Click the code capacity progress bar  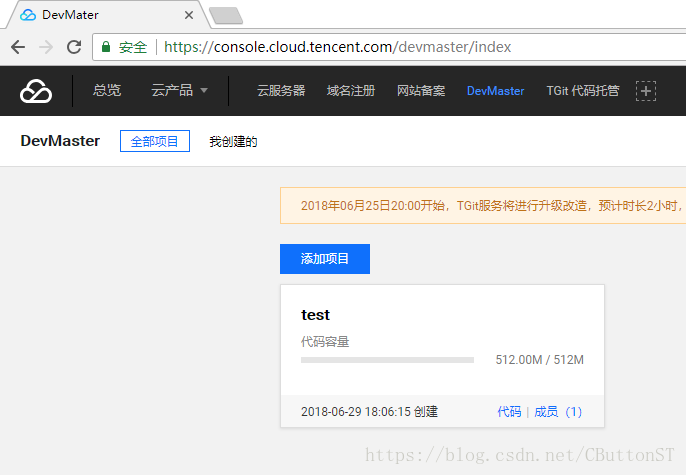[x=387, y=360]
